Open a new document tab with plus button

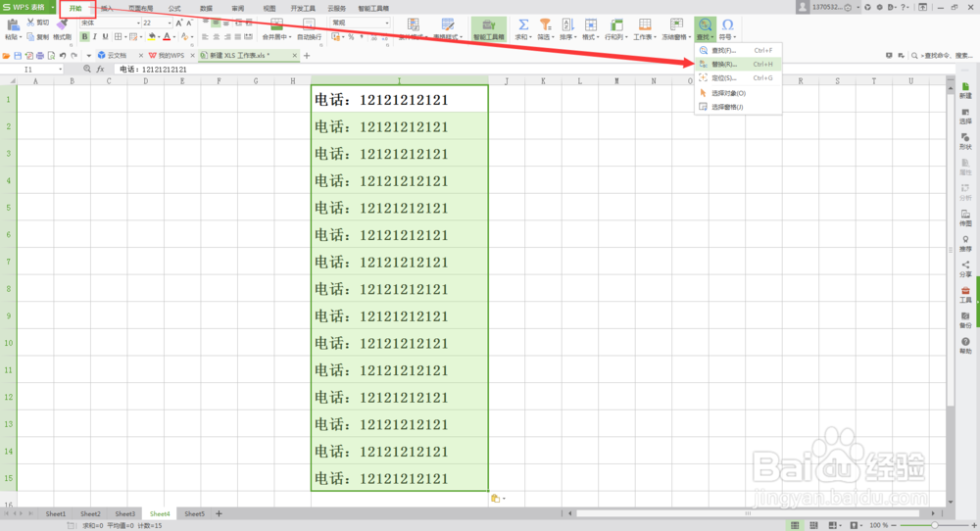point(306,56)
